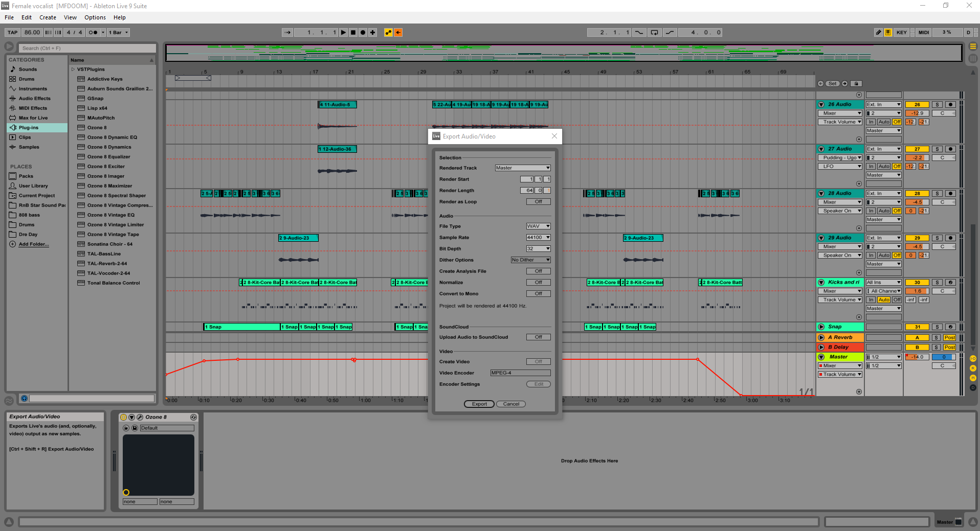Open the Bit Depth dropdown
The image size is (980, 531).
click(539, 249)
